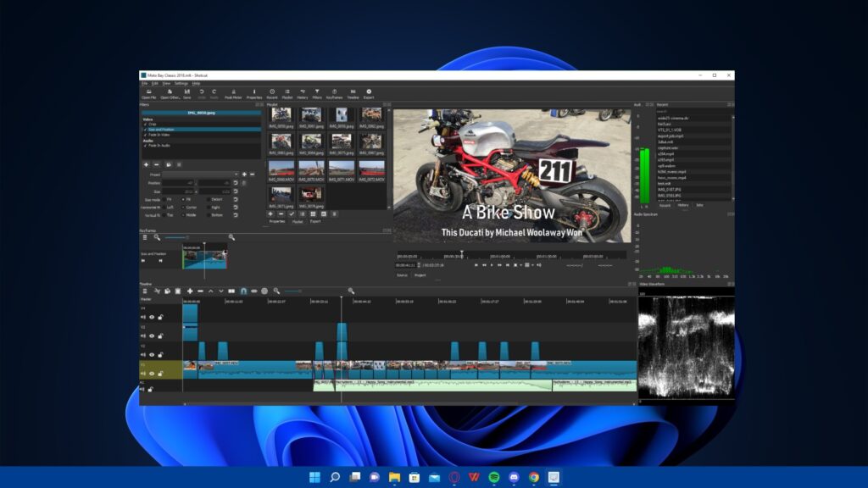This screenshot has height=488, width=868.
Task: Click the player scrub bar playhead
Action: (x=462, y=255)
